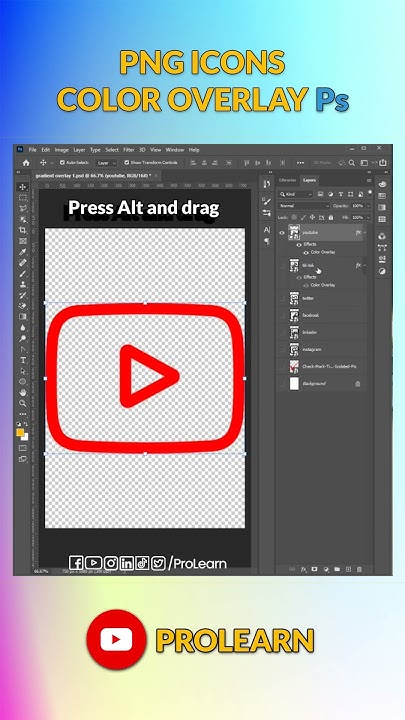Toggle tik-tok layer Color Overlay eye
Viewport: 405px width, 720px height.
306,286
